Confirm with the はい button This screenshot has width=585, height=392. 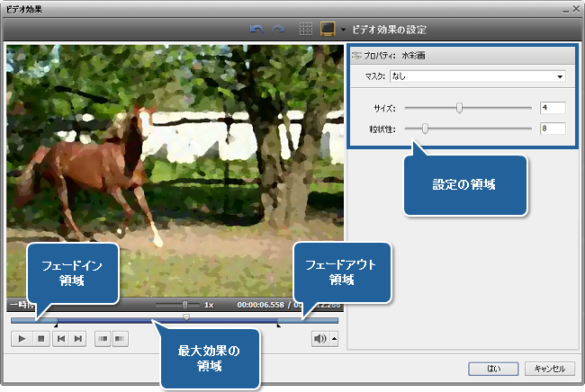[x=493, y=369]
